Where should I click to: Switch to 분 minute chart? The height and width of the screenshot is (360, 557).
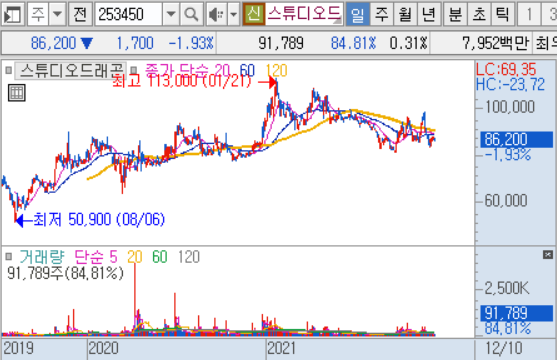tap(455, 14)
